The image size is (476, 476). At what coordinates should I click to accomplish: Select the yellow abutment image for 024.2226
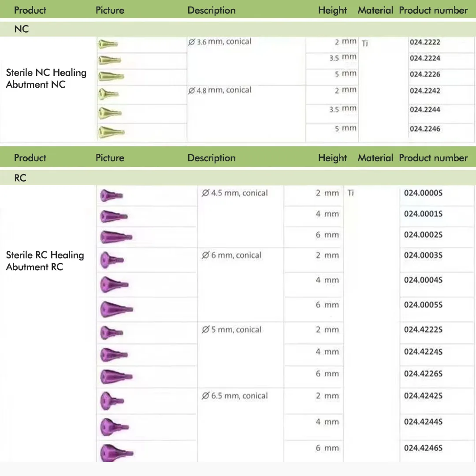[x=111, y=76]
